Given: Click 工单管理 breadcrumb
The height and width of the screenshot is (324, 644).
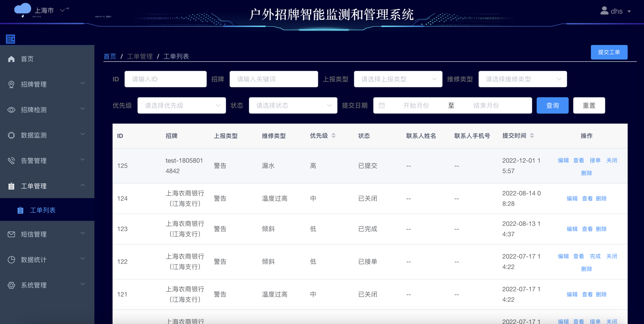Looking at the screenshot, I should tap(140, 56).
